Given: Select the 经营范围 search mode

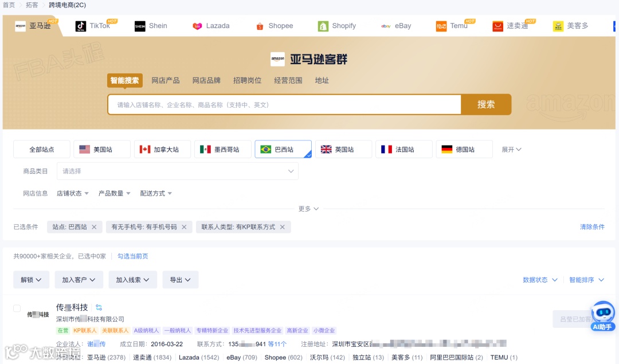Looking at the screenshot, I should [x=288, y=80].
